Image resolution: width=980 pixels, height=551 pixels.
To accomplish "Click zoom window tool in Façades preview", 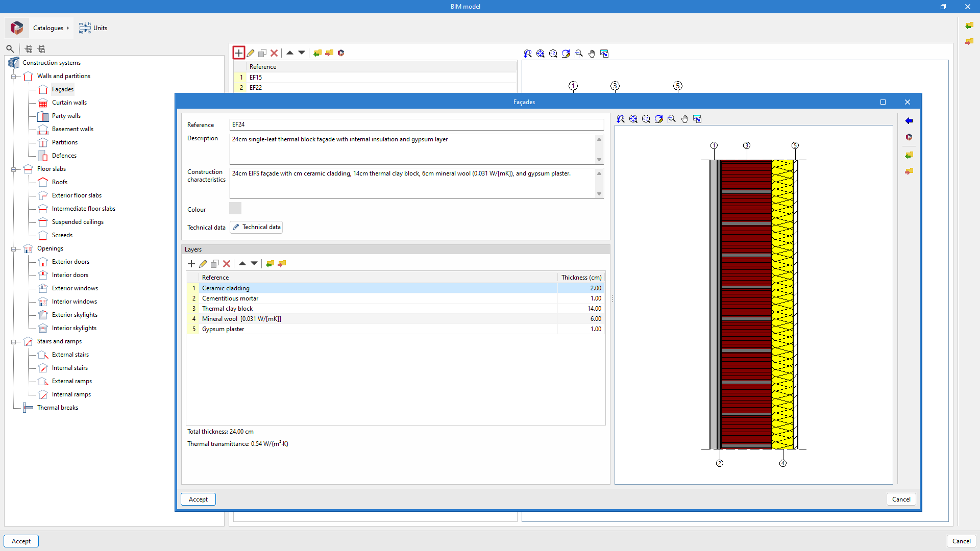I will (x=672, y=119).
